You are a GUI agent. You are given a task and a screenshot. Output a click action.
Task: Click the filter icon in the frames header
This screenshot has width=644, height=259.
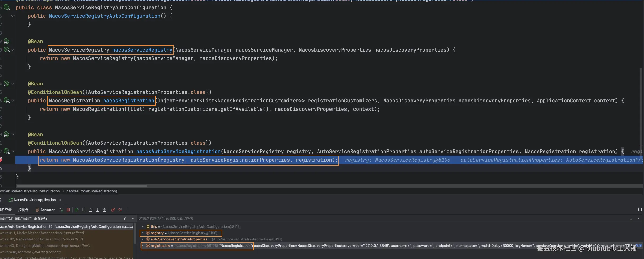point(125,218)
